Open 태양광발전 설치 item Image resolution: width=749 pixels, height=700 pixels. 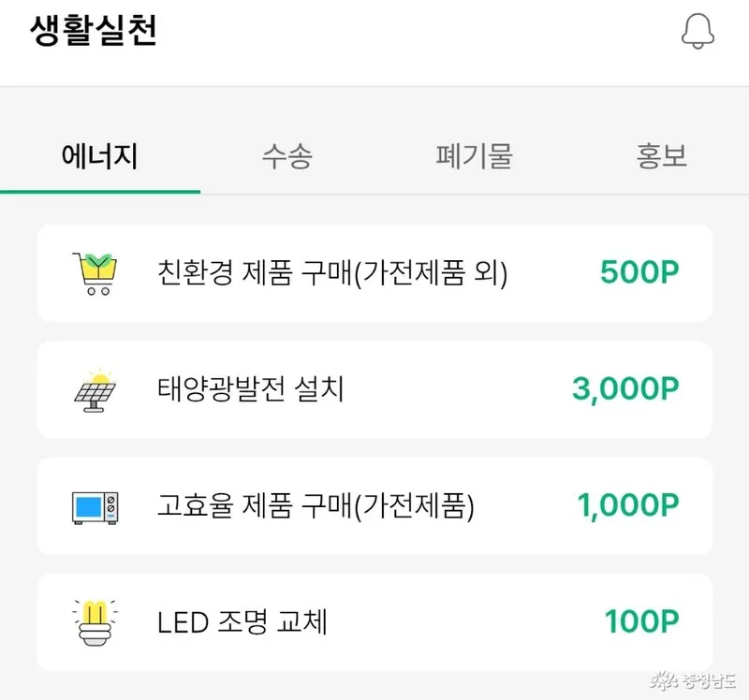pyautogui.click(x=251, y=389)
